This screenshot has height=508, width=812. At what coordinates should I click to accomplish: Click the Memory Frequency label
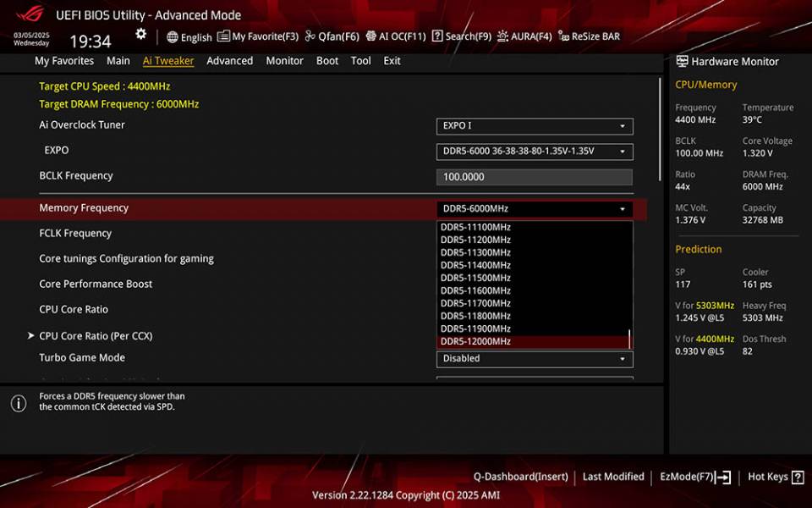[84, 208]
